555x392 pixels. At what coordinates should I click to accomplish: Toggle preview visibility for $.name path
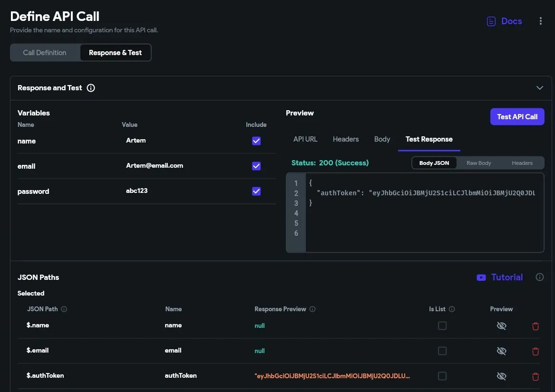coord(501,326)
